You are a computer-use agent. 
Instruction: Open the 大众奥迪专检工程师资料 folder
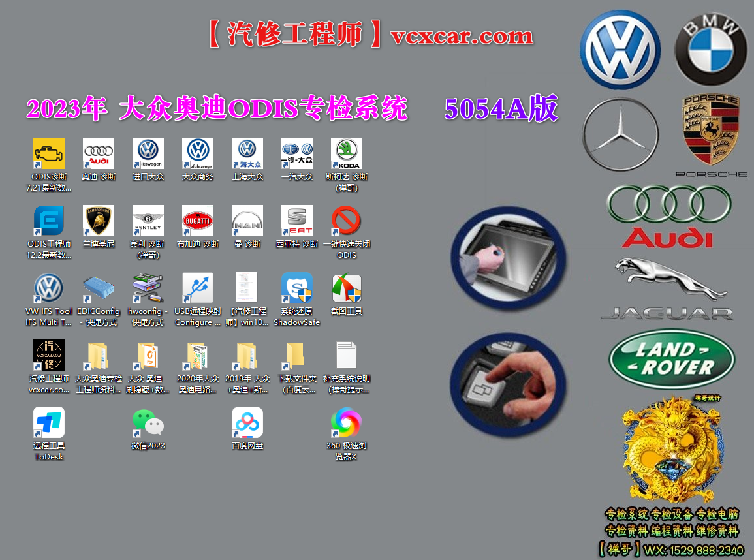point(98,356)
